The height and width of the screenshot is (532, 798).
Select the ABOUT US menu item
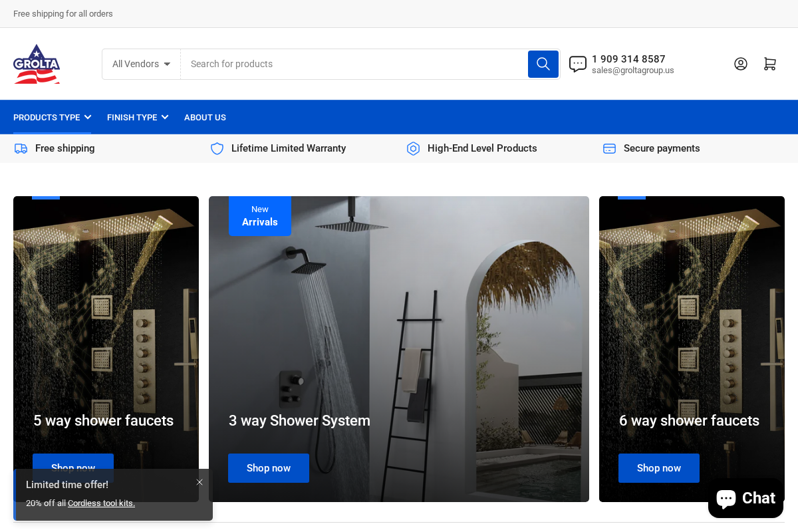pyautogui.click(x=205, y=117)
